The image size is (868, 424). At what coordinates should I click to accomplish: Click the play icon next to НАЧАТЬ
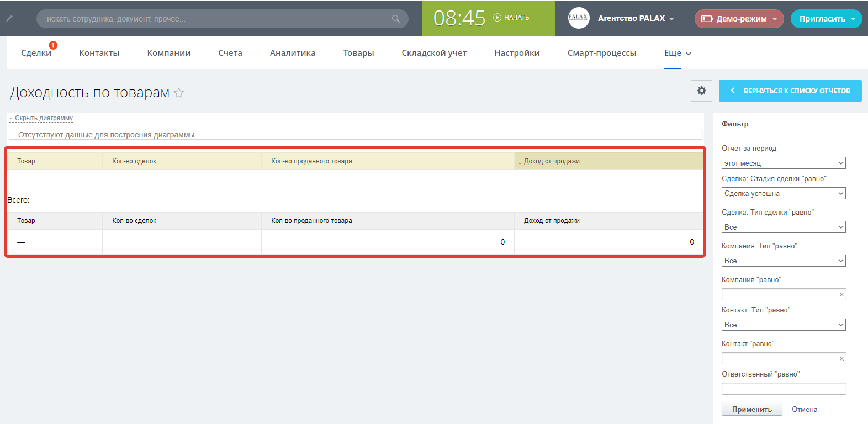click(x=497, y=18)
